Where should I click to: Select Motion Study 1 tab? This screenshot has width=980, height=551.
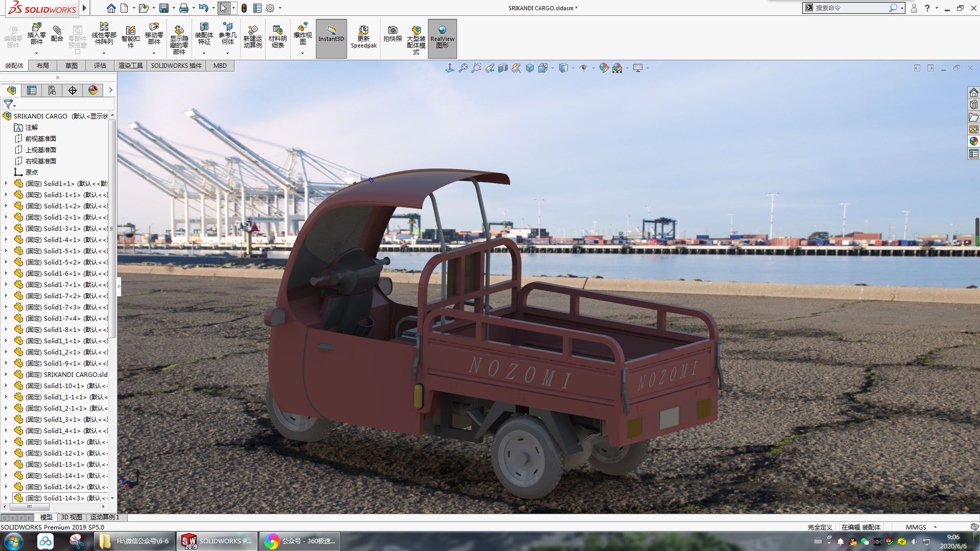(105, 517)
